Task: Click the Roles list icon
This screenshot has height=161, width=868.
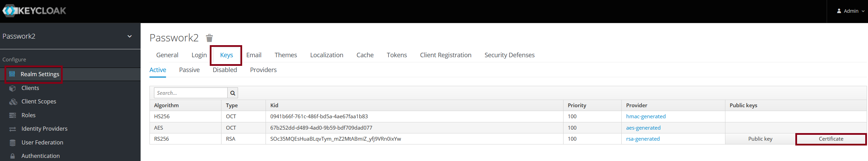Action: 12,115
